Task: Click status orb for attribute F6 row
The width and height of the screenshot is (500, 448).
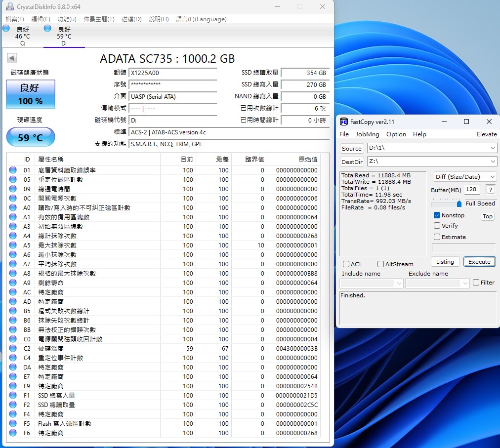Action: [13, 433]
